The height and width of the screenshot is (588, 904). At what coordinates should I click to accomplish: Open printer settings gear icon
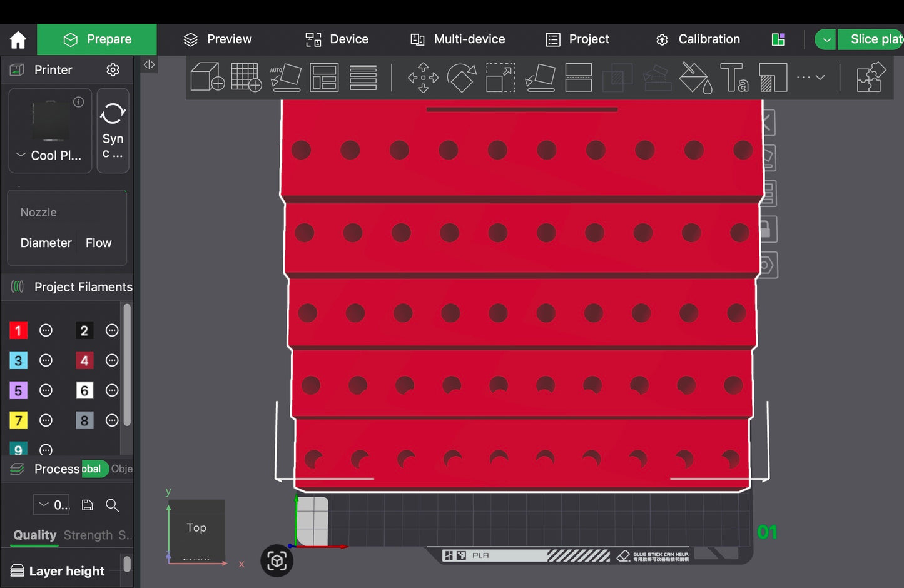(113, 69)
